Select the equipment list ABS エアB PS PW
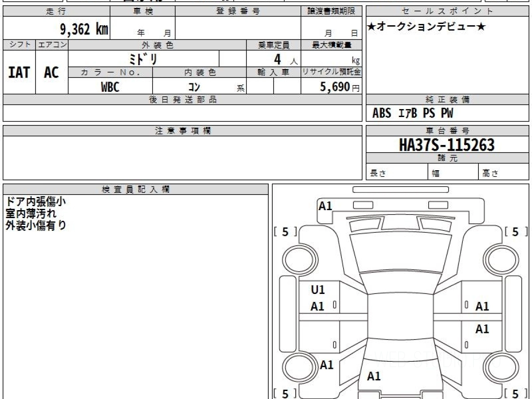Image resolution: width=532 pixels, height=399 pixels. [413, 113]
